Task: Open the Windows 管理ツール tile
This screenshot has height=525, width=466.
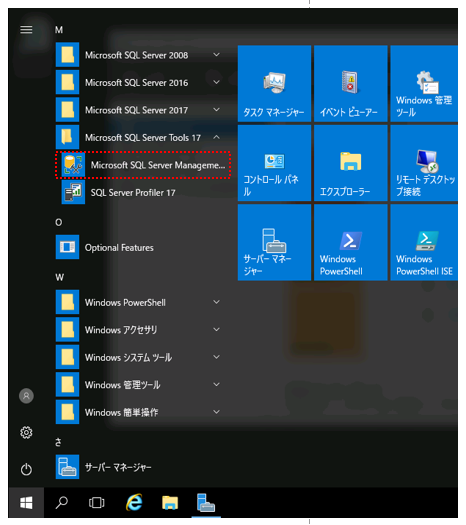Action: pos(424,84)
